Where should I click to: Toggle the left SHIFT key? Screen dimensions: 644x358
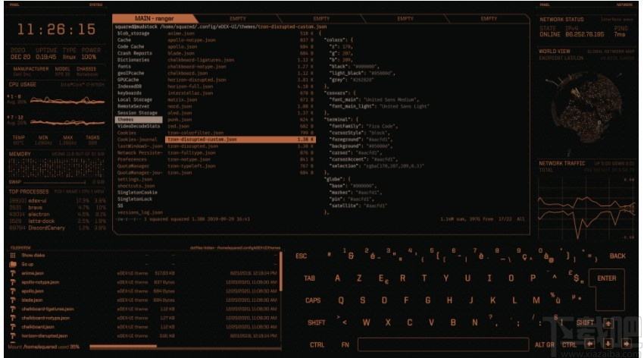pos(316,322)
